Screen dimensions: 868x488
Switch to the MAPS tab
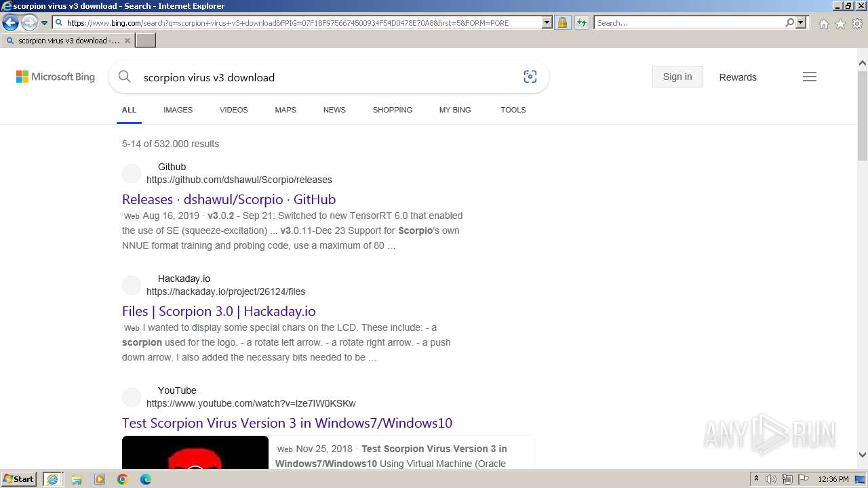(x=285, y=110)
